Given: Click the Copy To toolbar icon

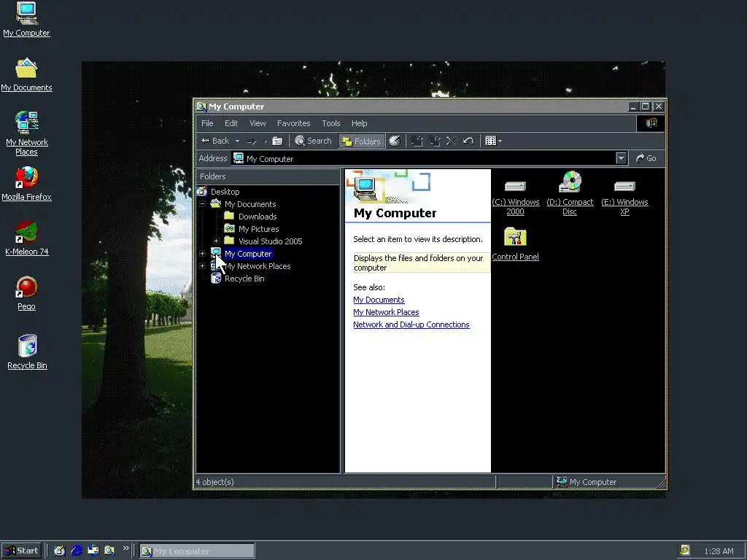Looking at the screenshot, I should click(434, 141).
